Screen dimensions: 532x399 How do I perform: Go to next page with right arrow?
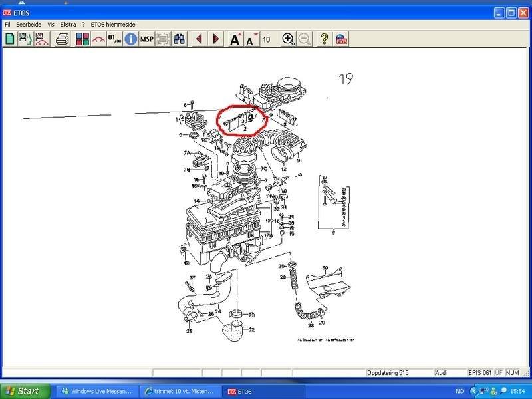point(216,39)
